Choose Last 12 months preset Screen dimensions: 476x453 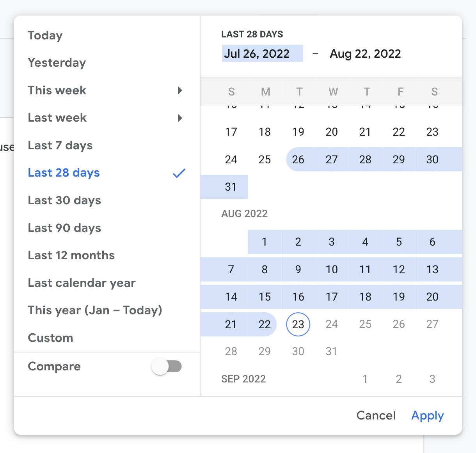click(x=71, y=255)
